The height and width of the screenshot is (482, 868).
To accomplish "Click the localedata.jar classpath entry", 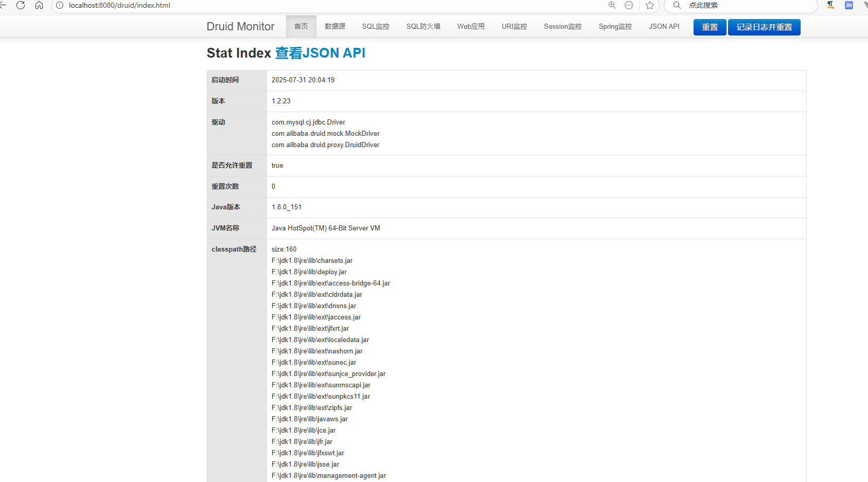I will point(321,340).
